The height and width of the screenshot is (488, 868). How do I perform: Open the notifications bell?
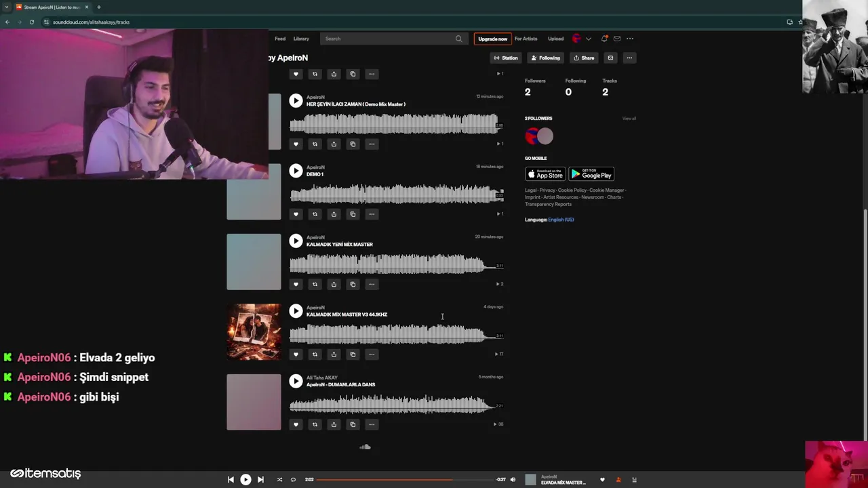(604, 39)
